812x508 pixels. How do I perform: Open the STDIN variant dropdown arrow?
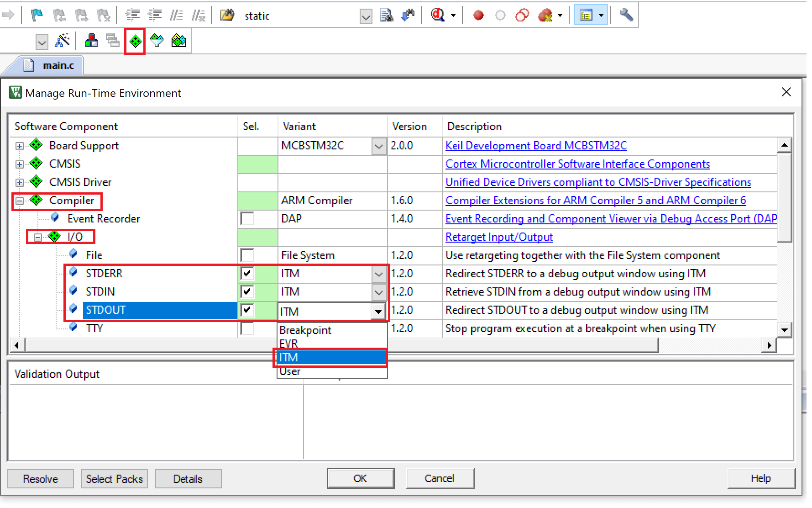click(x=379, y=292)
